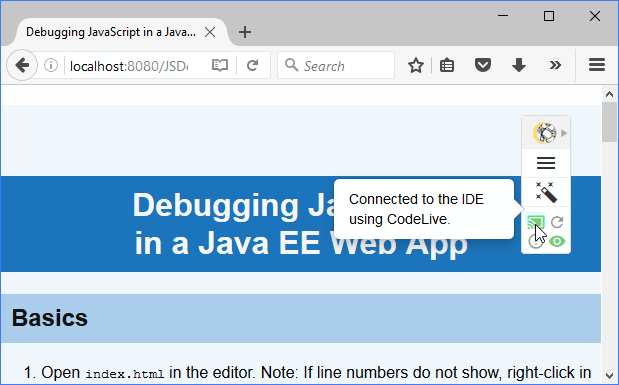Click the index.html text in step 1
Image resolution: width=619 pixels, height=385 pixels.
click(x=124, y=374)
